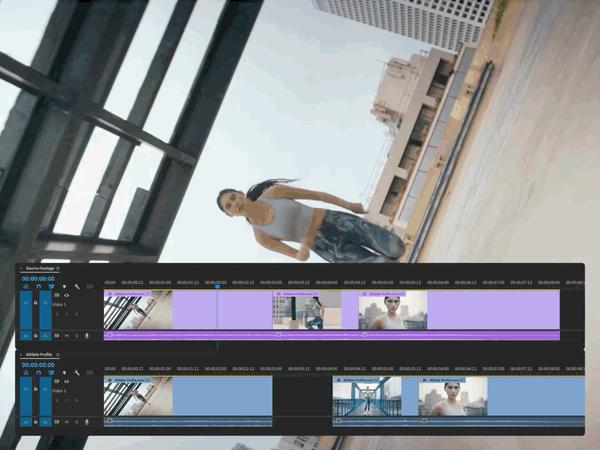
Task: Click the Source Footage timecode field
Action: coord(38,279)
